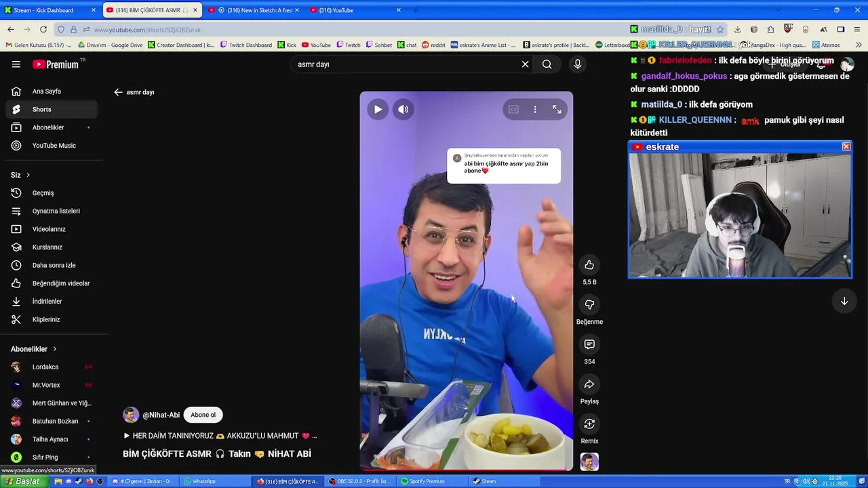Switch to Spotify Premium in the taskbar
This screenshot has height=488, width=868.
[x=433, y=481]
